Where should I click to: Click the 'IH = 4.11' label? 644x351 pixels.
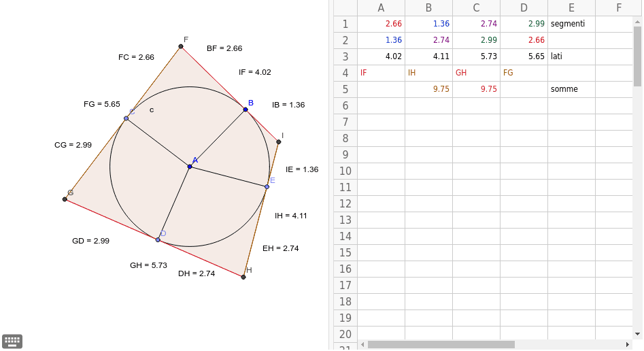pos(291,216)
